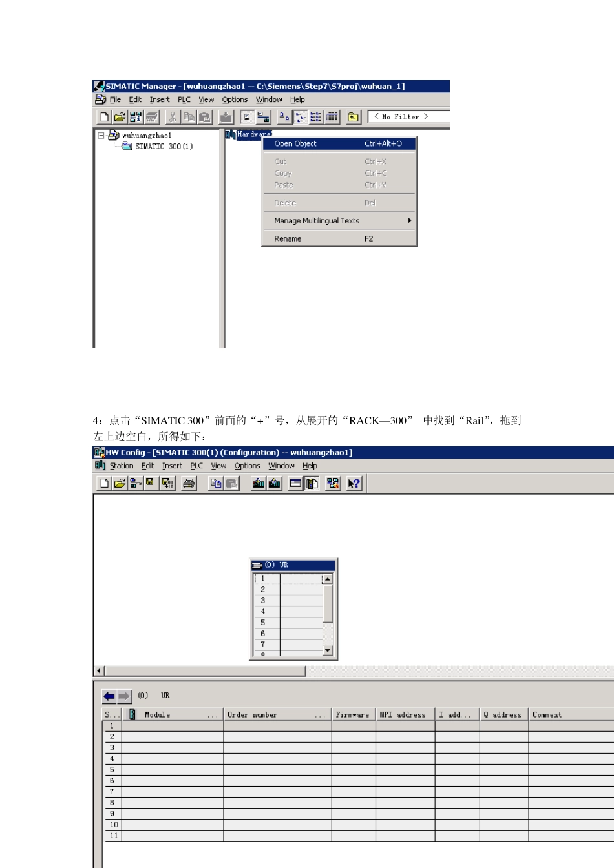Select slot 1 in UR rack window

[288, 579]
